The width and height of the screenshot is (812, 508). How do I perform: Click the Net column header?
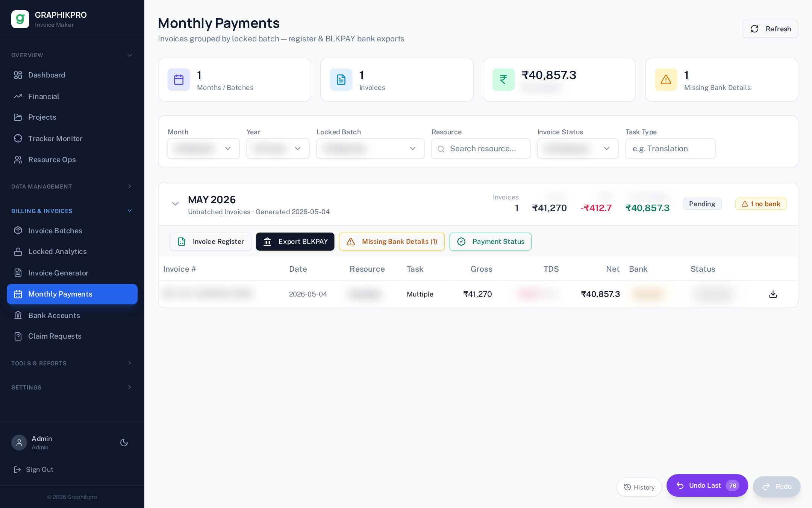coord(612,269)
